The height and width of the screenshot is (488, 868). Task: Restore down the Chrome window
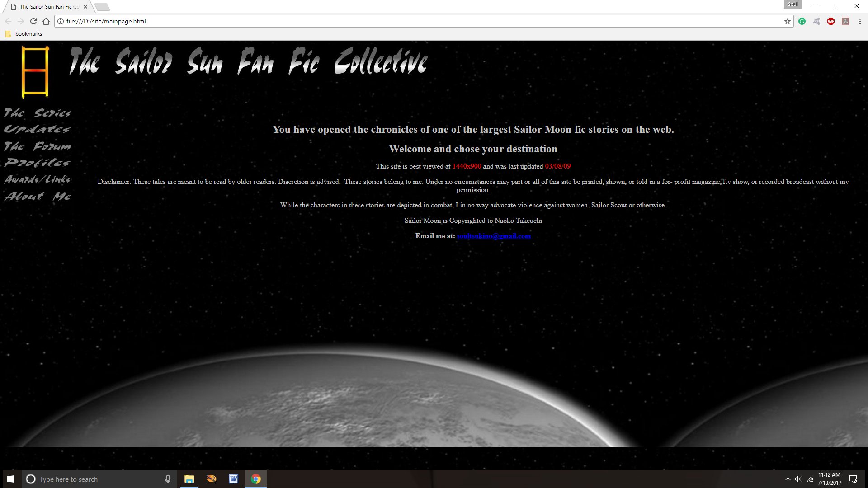[836, 6]
